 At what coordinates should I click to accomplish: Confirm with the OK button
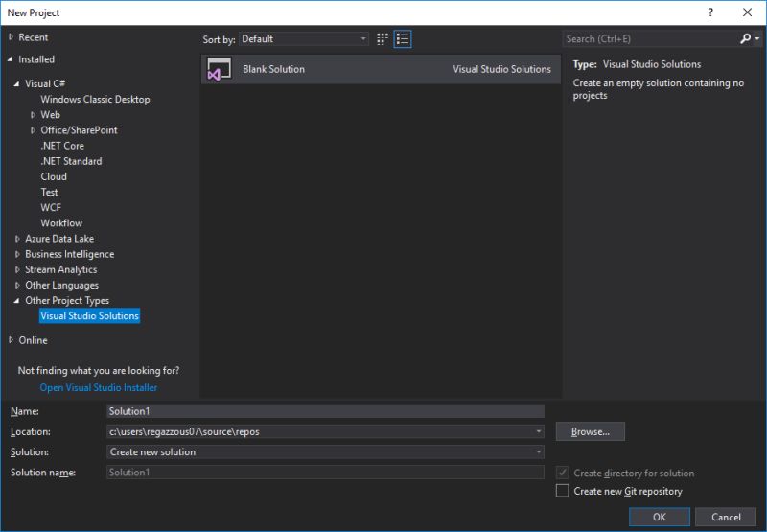[x=660, y=517]
